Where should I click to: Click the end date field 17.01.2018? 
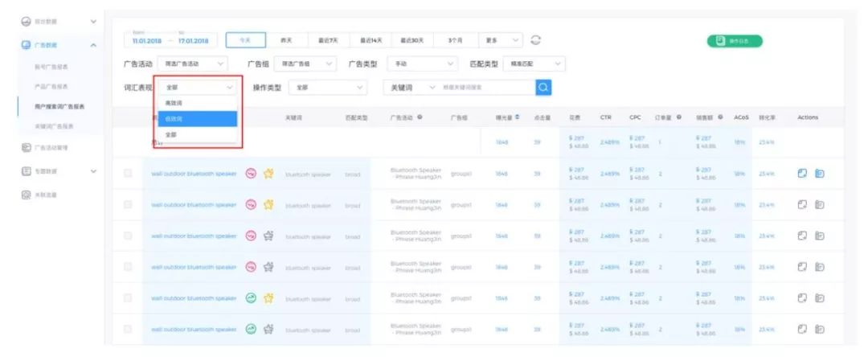pyautogui.click(x=193, y=40)
